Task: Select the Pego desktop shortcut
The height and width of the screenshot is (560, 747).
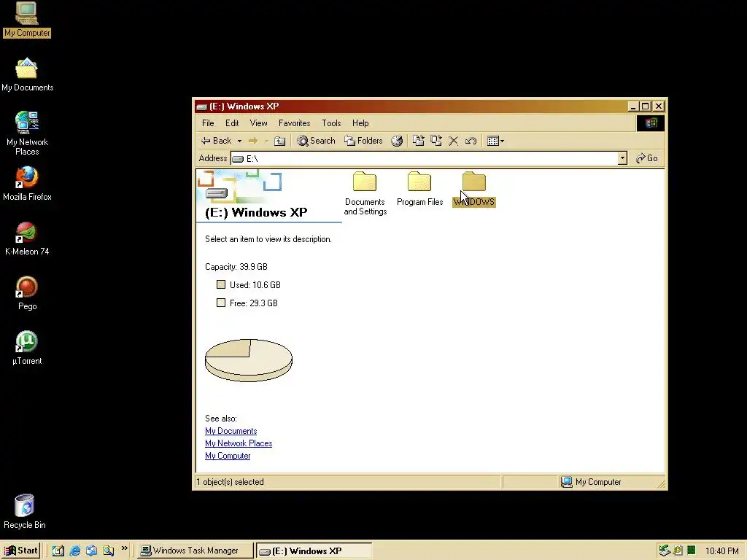Action: [x=27, y=293]
